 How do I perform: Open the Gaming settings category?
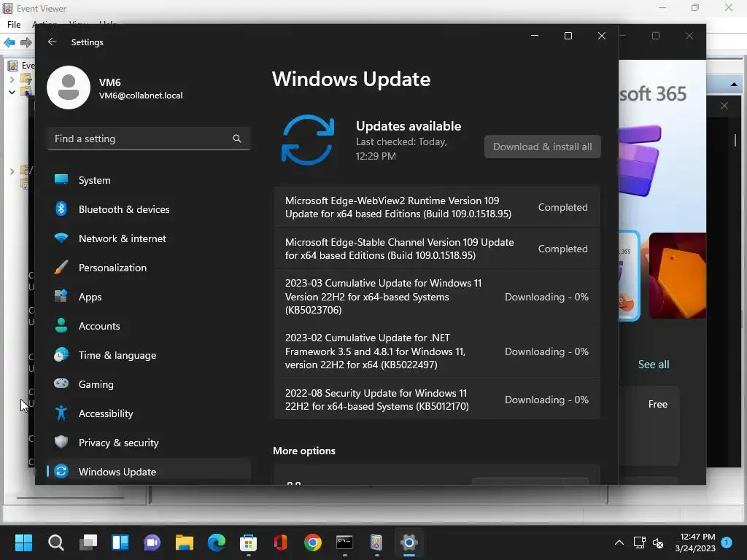[x=149, y=384]
